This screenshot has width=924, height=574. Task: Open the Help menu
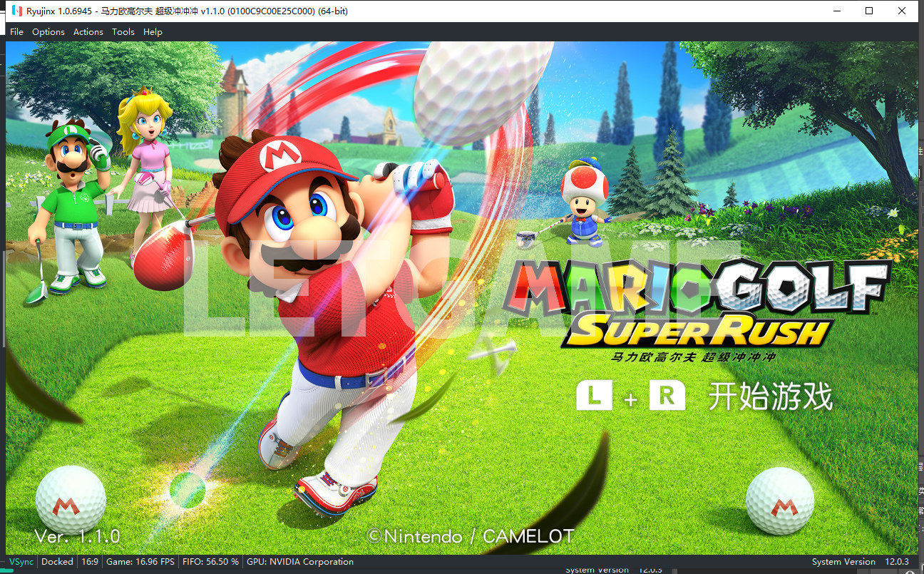(x=153, y=31)
